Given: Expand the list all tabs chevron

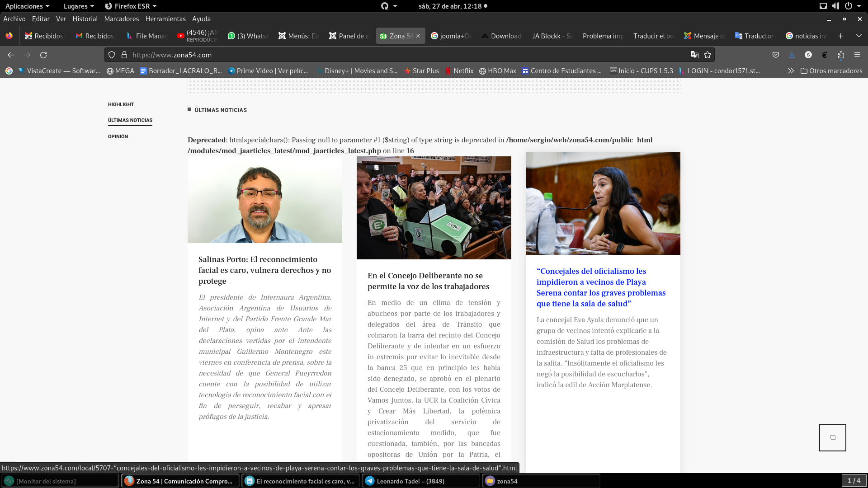Looking at the screenshot, I should (859, 36).
